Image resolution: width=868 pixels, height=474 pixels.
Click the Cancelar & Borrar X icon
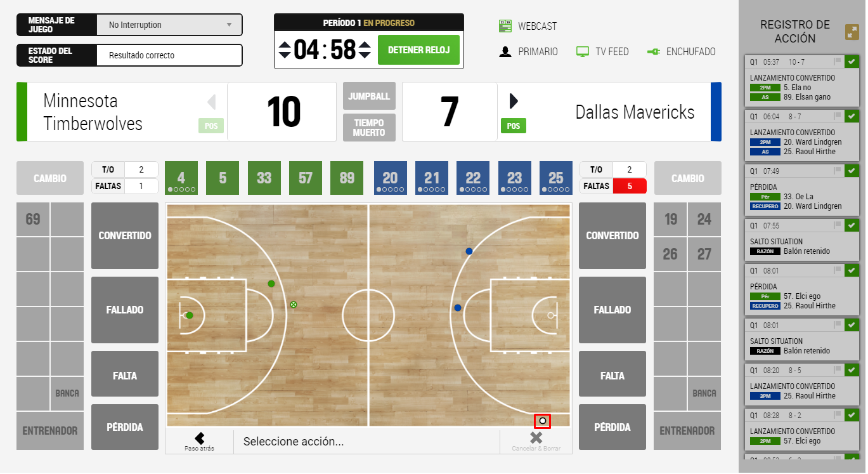536,437
